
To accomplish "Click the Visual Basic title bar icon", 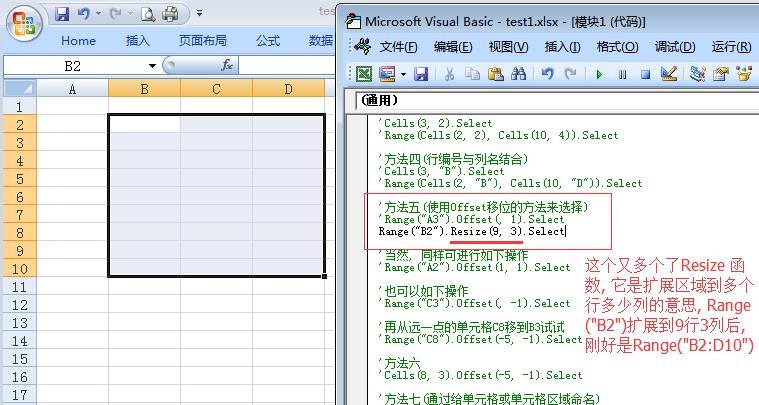I will point(353,21).
